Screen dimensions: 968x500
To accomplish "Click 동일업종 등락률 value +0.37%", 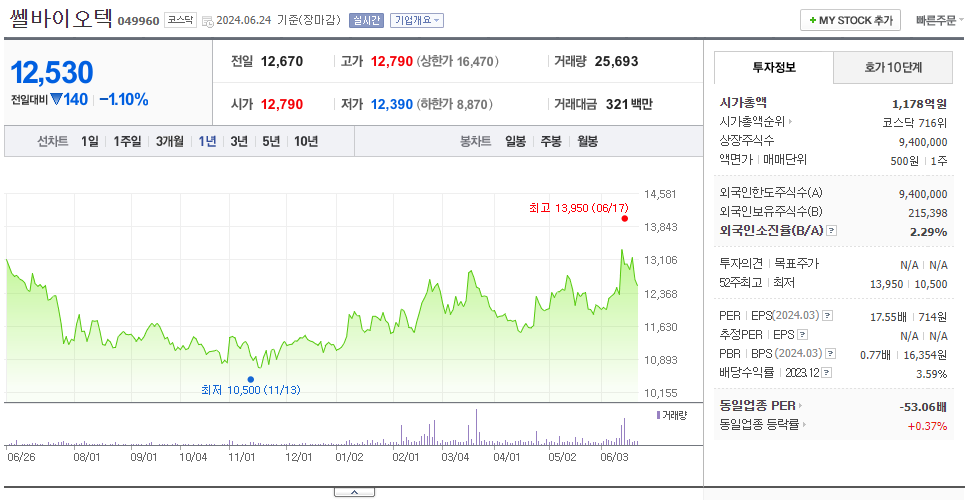I will [x=927, y=426].
